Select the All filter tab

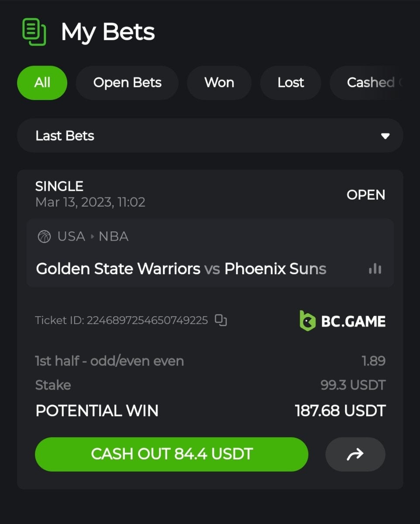pyautogui.click(x=42, y=83)
